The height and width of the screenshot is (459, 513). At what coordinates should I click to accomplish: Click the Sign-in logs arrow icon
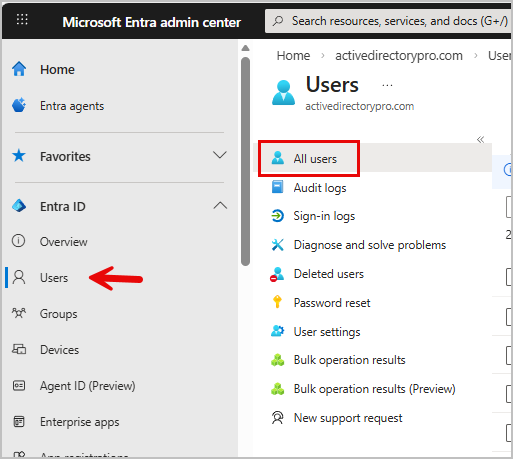click(x=277, y=216)
